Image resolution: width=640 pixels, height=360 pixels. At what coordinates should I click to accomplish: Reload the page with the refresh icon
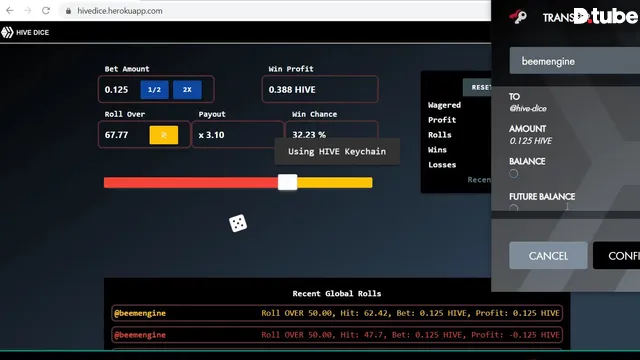(46, 11)
